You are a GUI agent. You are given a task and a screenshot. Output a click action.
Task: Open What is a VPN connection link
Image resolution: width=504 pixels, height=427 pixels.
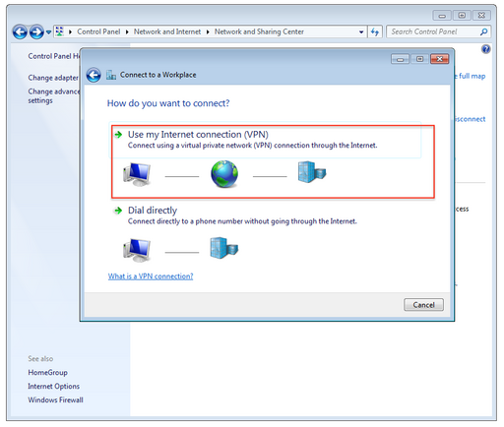click(x=151, y=276)
